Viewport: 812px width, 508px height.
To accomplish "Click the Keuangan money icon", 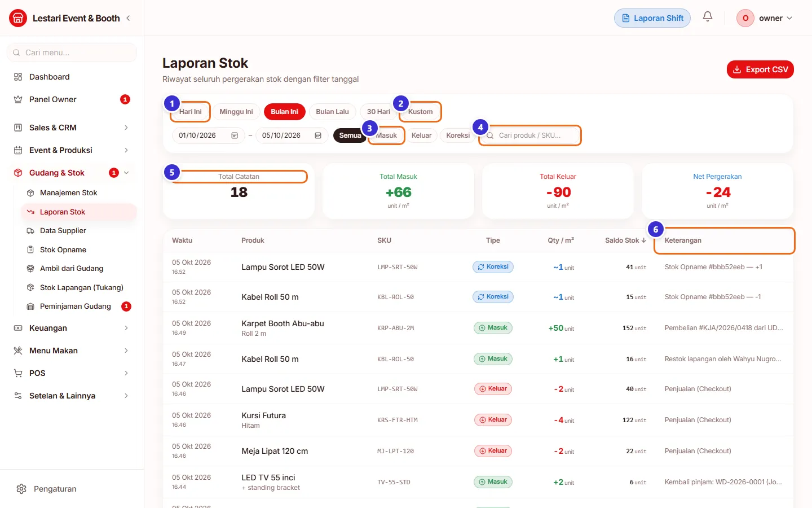I will pyautogui.click(x=18, y=328).
